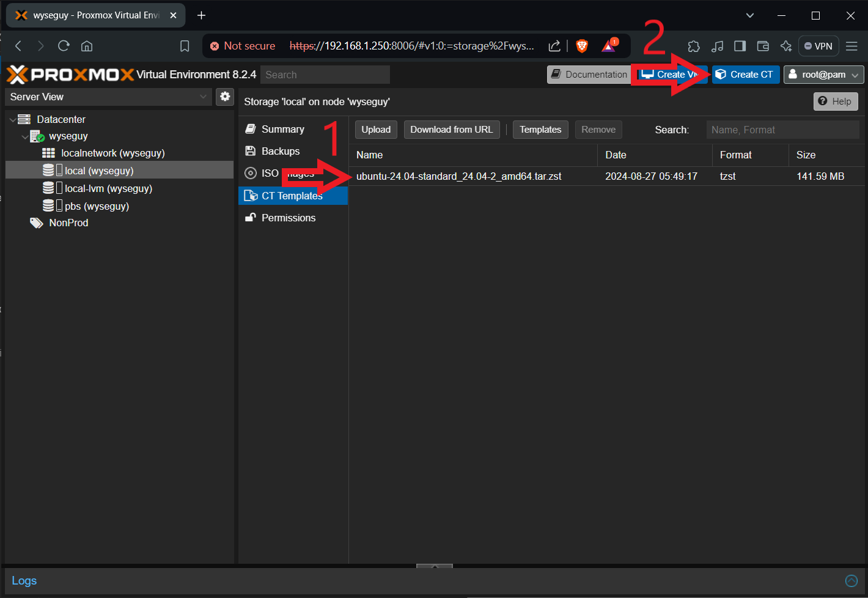Open the Brave wallet icon
This screenshot has width=868, height=598.
point(763,46)
